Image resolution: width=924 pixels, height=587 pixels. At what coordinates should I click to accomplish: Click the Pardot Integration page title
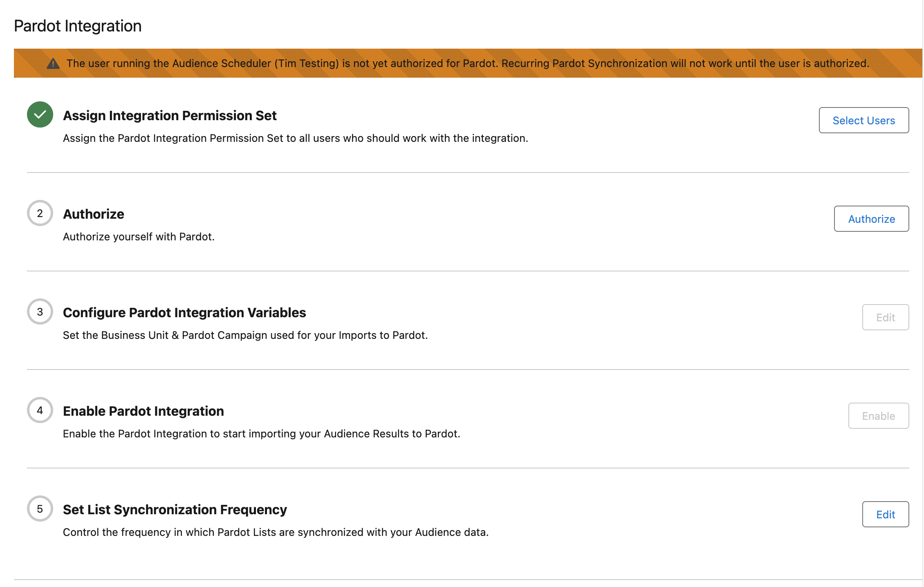[78, 26]
